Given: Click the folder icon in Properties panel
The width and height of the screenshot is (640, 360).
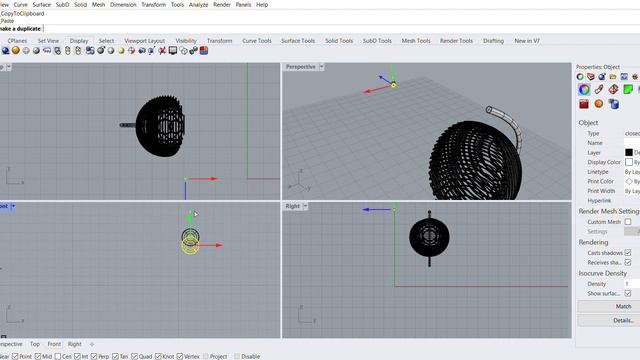Looking at the screenshot, I should click(613, 76).
